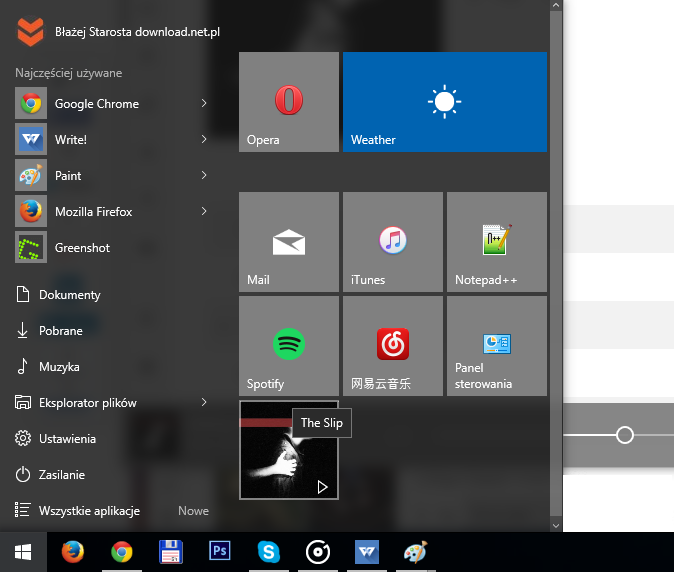Click the user avatar icon at top
674x572 pixels.
30,31
